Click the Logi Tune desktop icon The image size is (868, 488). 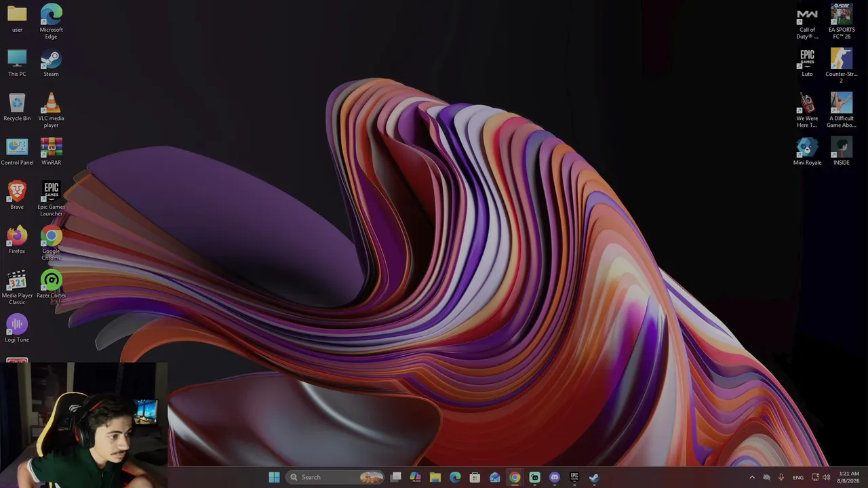click(17, 329)
